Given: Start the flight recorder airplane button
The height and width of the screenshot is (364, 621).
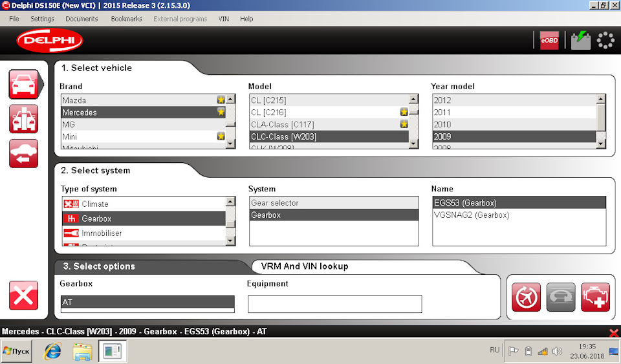Looking at the screenshot, I should coord(526,297).
